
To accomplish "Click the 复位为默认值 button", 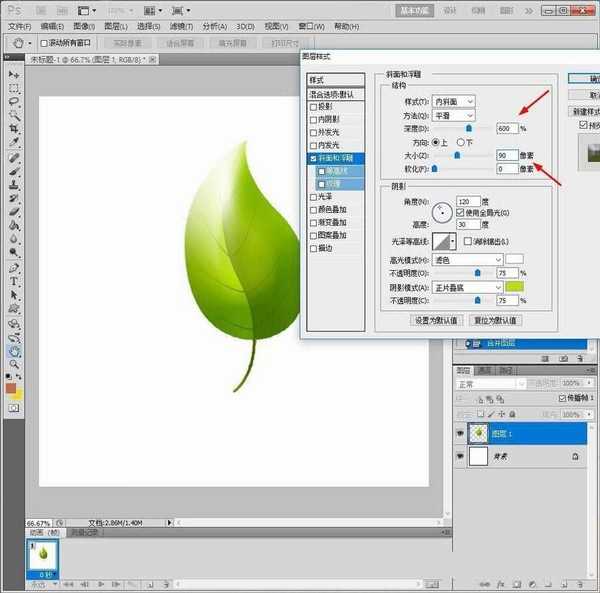I will pos(496,320).
